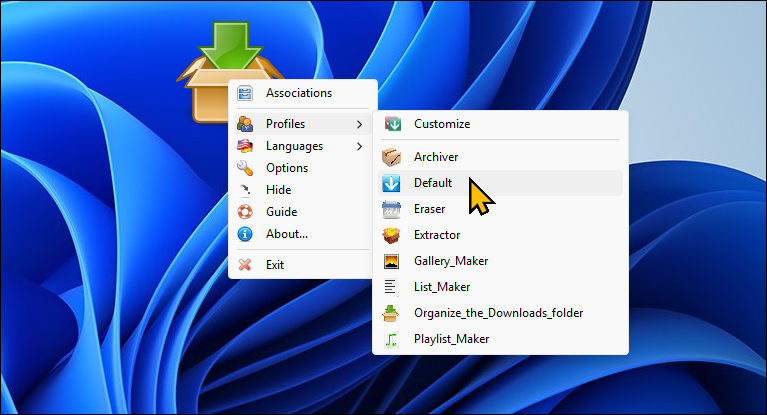
Task: Click the Eraser profile icon
Action: (392, 209)
